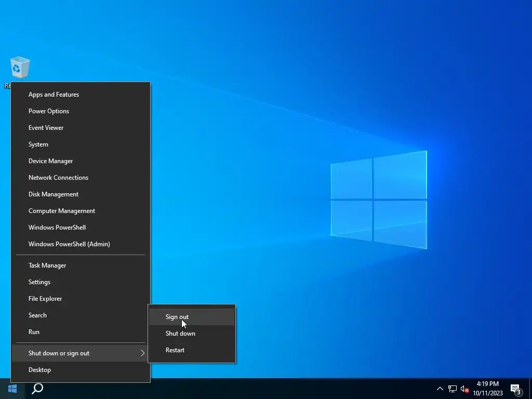Show Desktop via menu entry
532x399 pixels.
click(81, 370)
